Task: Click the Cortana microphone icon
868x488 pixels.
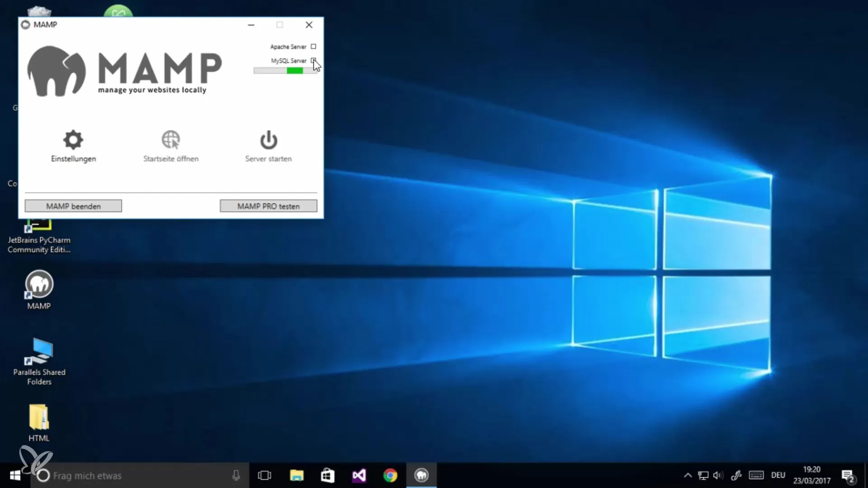Action: (x=236, y=475)
